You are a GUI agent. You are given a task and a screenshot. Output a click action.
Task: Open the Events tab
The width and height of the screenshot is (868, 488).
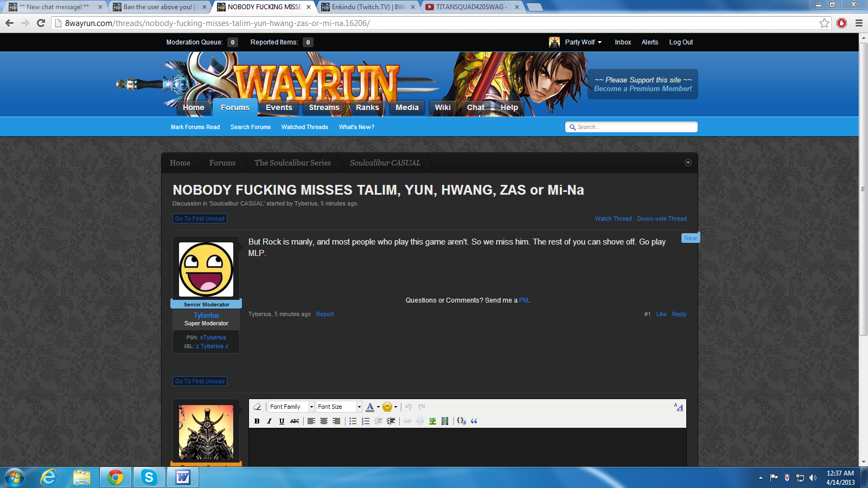click(279, 107)
